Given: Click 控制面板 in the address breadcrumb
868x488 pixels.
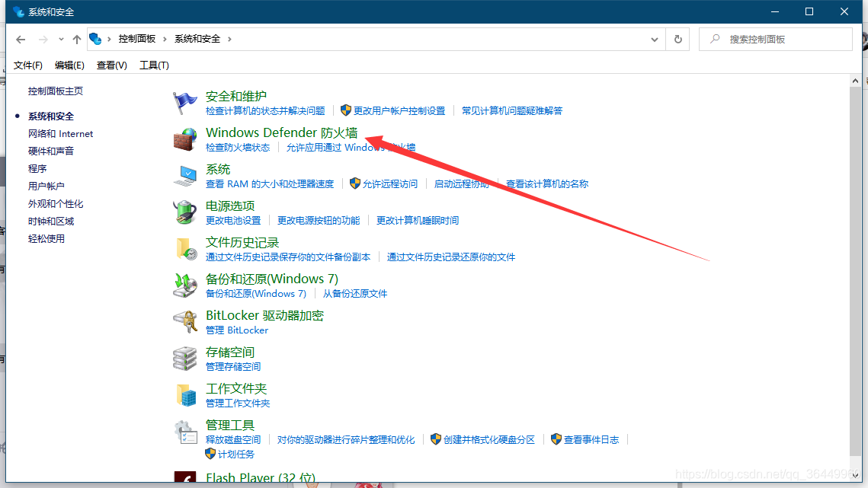Looking at the screenshot, I should (x=136, y=39).
